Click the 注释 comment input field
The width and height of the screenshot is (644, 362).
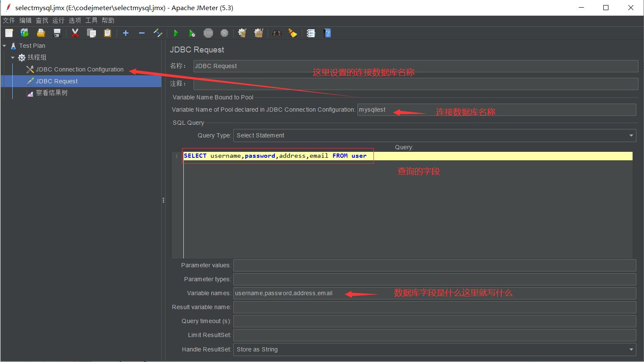point(416,84)
